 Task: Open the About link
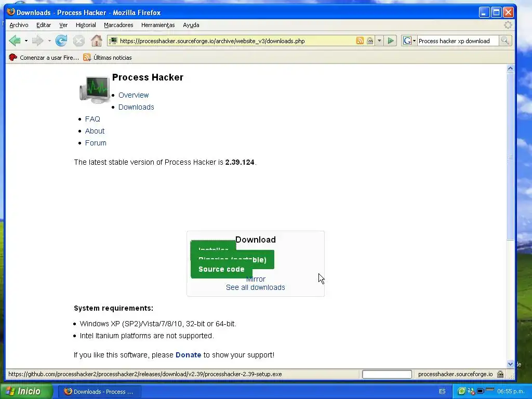pyautogui.click(x=95, y=131)
